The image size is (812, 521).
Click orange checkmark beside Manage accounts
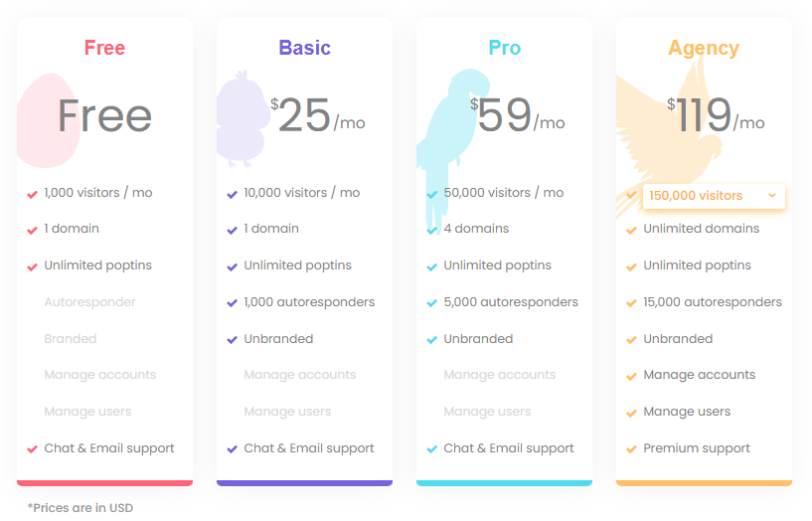[x=631, y=376]
